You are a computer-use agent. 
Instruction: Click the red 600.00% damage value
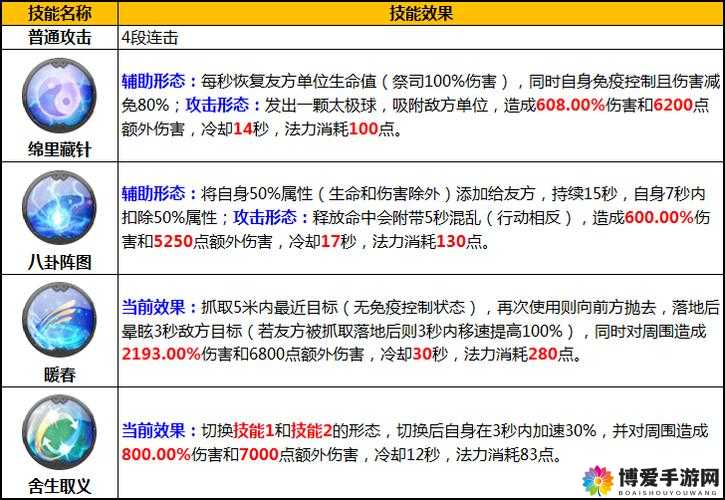click(659, 217)
